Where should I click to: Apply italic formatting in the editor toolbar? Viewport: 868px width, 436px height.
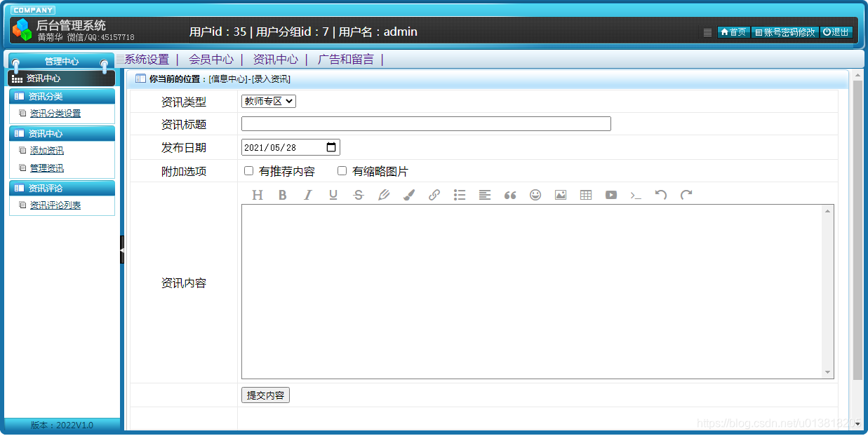tap(308, 195)
